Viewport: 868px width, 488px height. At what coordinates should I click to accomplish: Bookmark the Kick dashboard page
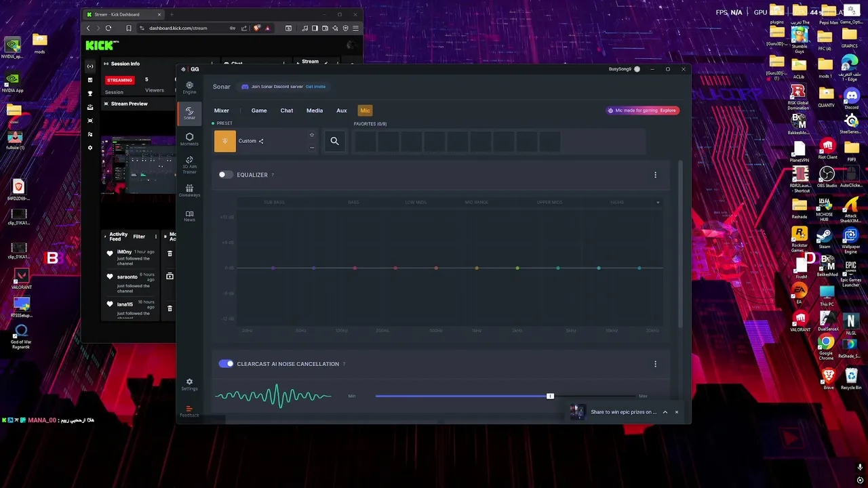pos(129,28)
